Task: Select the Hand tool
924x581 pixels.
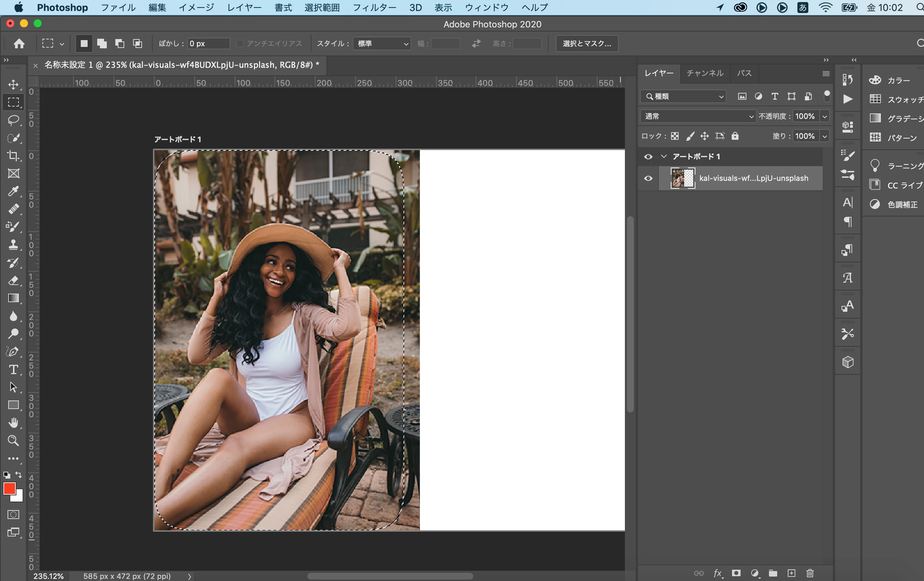Action: (13, 423)
